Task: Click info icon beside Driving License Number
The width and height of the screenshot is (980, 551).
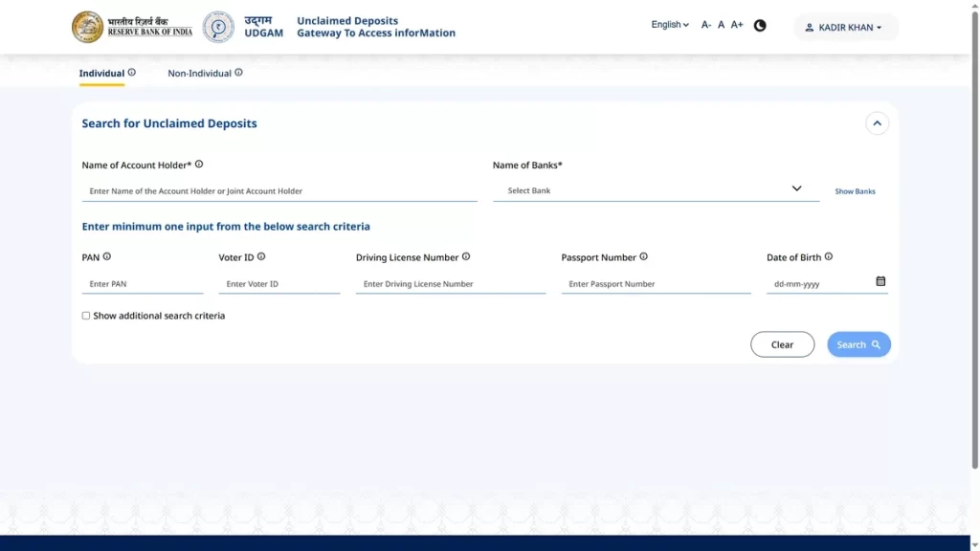Action: click(466, 256)
